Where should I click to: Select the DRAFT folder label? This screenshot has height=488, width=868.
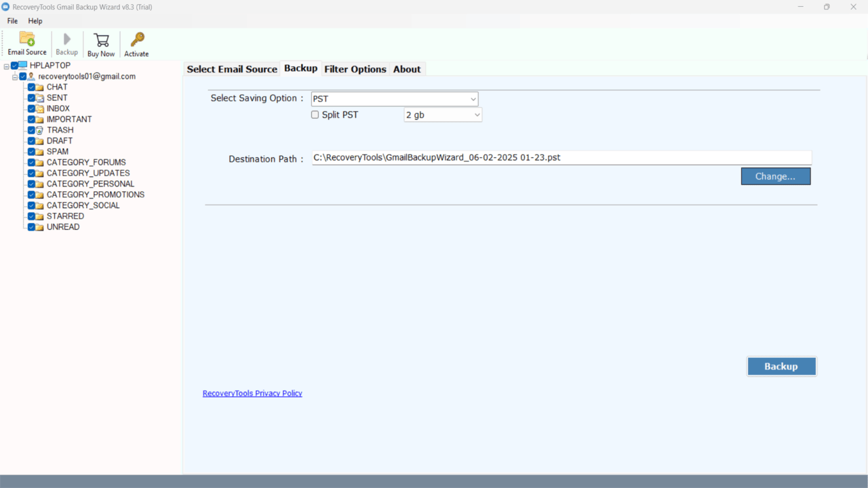click(x=60, y=141)
